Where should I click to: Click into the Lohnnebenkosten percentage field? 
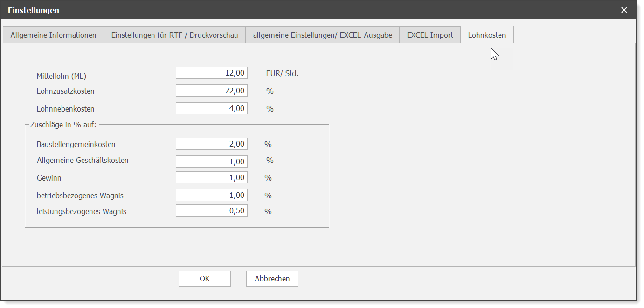point(211,109)
